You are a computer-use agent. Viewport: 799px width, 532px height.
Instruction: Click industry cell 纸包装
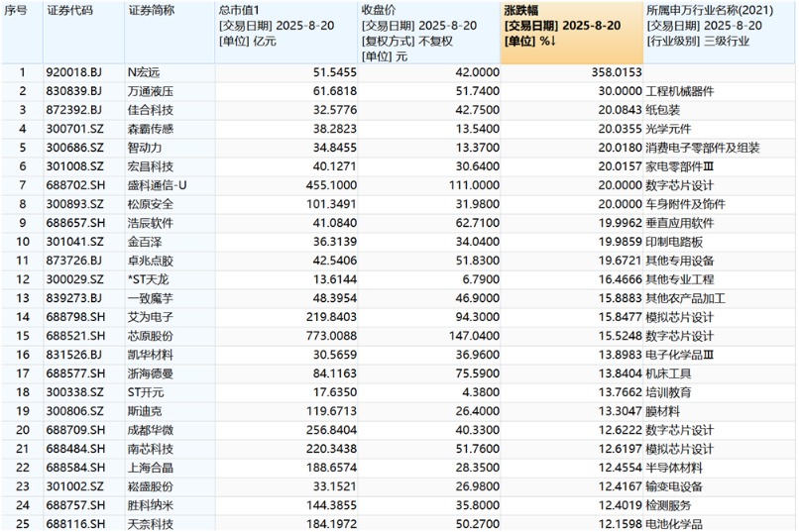click(x=662, y=110)
